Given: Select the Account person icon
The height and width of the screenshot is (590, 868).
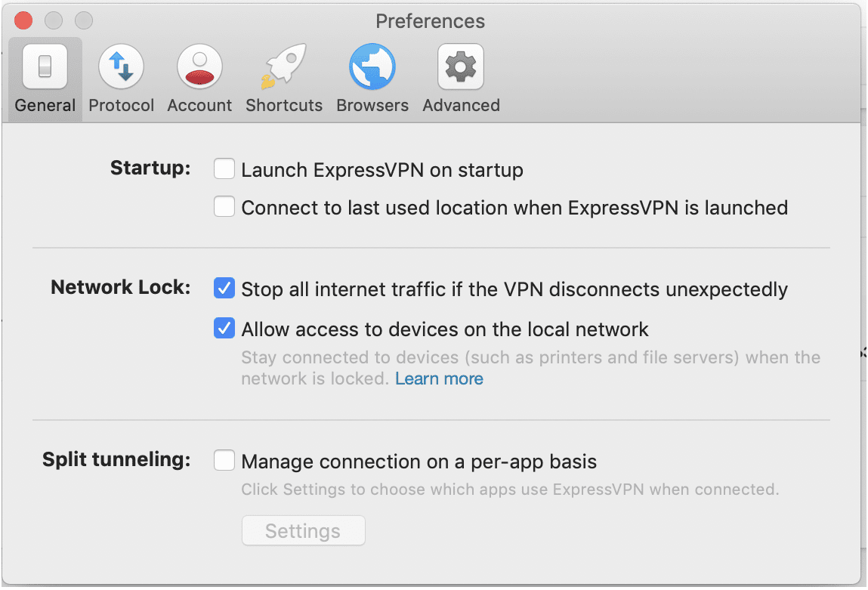Looking at the screenshot, I should 199,67.
